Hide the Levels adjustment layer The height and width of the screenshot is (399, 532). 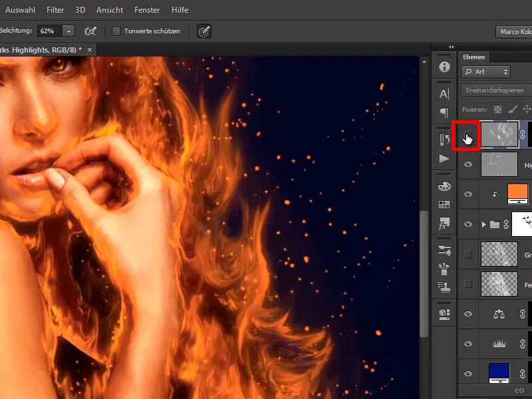coord(468,344)
